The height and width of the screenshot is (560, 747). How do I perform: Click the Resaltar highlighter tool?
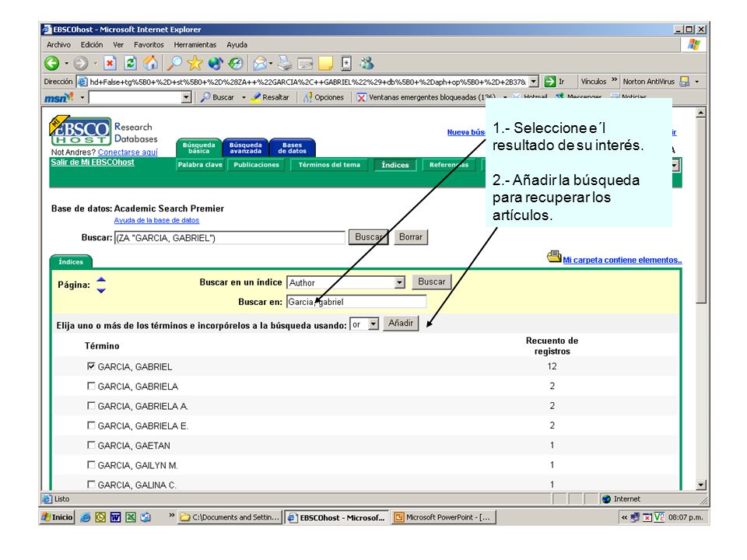click(270, 97)
